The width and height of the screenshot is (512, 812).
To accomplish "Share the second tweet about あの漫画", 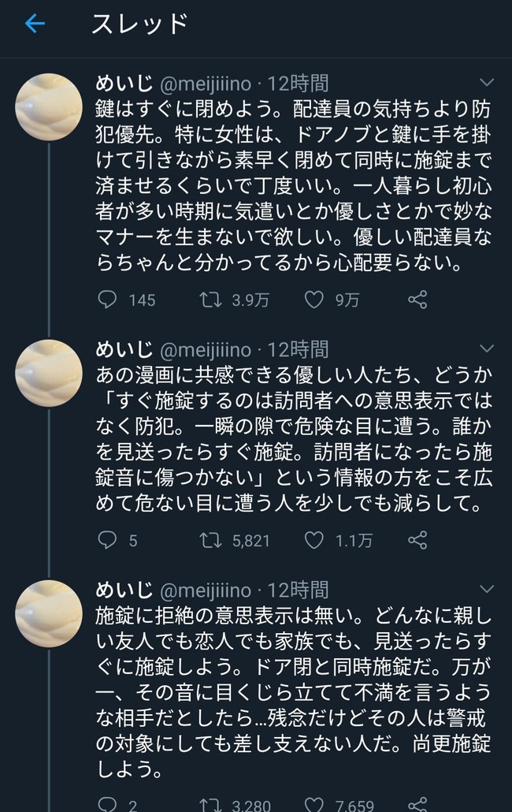I will pos(417,540).
